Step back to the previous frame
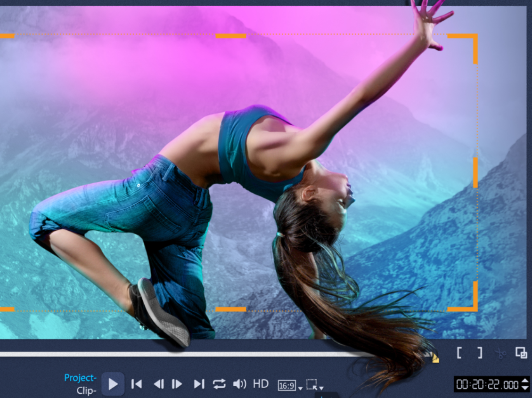Image resolution: width=532 pixels, height=398 pixels. [159, 384]
